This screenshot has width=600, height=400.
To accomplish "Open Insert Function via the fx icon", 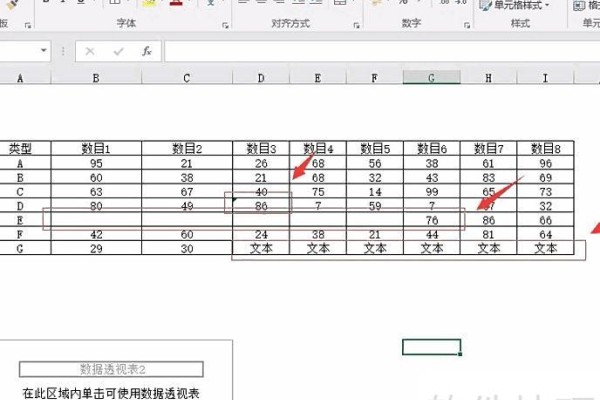I will [x=147, y=51].
